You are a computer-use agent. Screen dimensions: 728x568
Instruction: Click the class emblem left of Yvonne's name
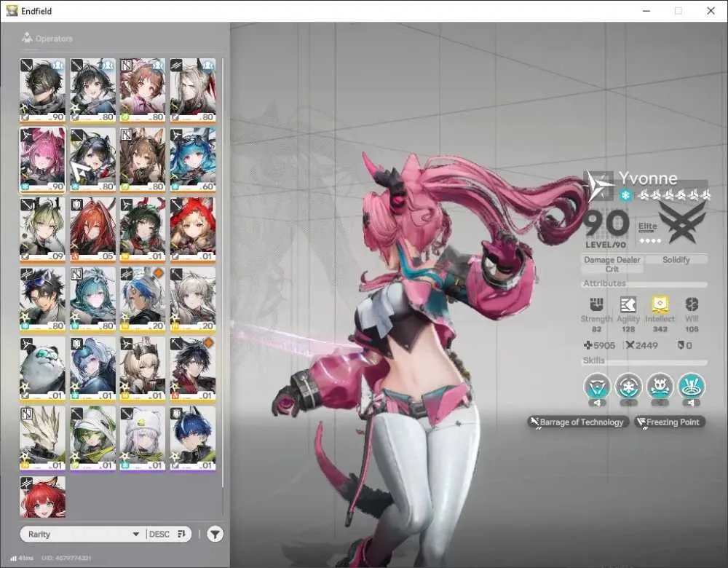pos(598,185)
